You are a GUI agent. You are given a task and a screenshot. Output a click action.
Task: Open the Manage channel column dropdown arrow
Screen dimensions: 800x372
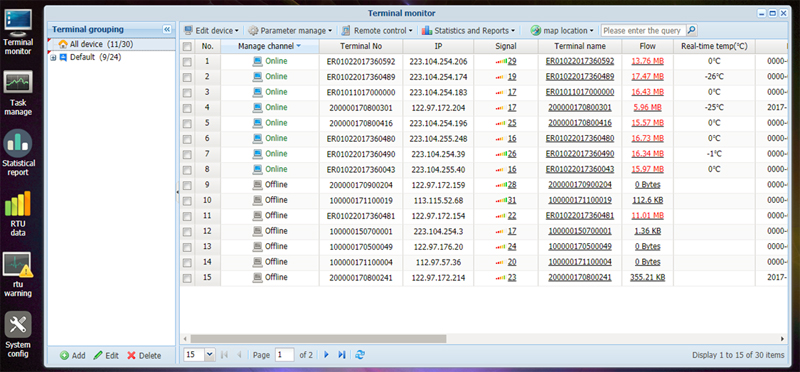298,46
